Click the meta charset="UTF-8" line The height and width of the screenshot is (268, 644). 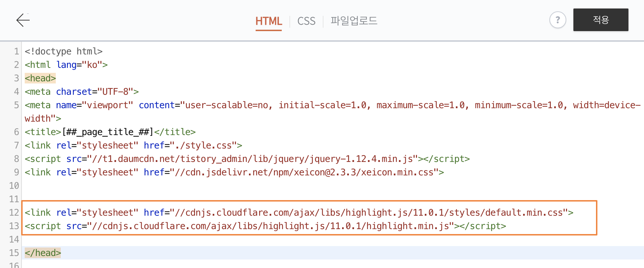82,92
